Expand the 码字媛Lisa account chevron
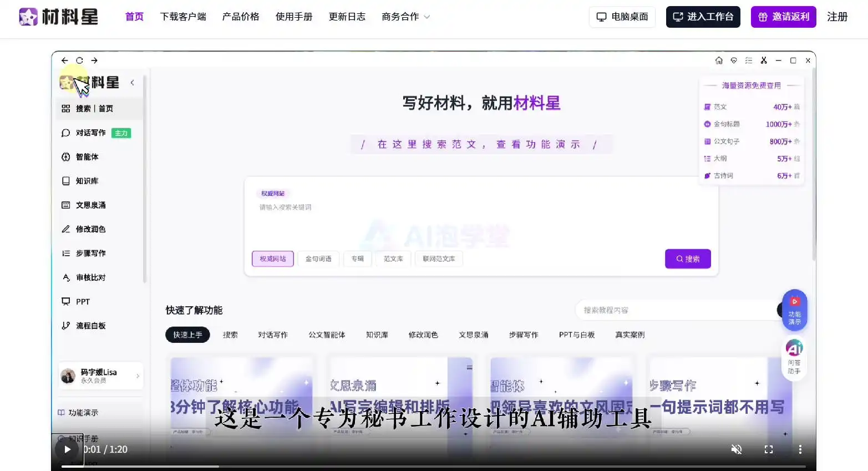868x471 pixels. [138, 376]
